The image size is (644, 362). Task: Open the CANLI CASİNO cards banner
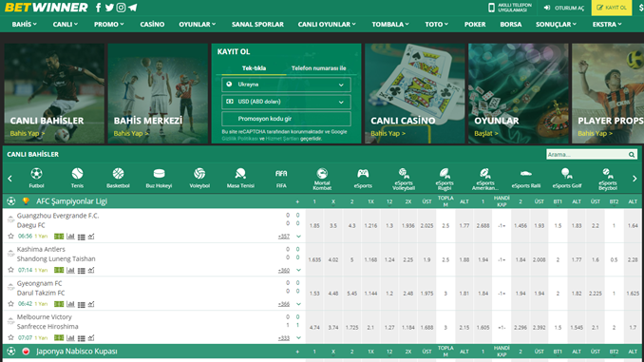tap(415, 94)
